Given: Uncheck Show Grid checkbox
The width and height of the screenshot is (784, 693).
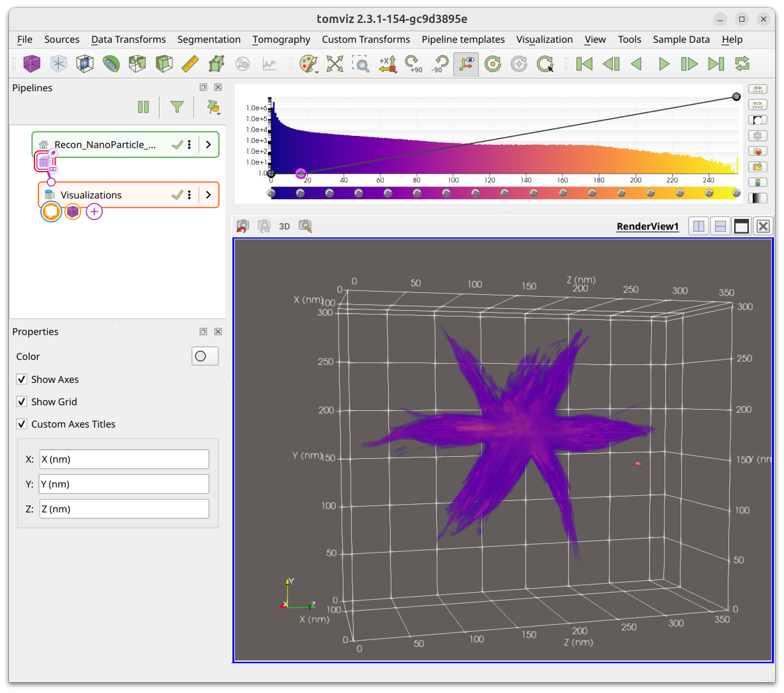Looking at the screenshot, I should 22,402.
